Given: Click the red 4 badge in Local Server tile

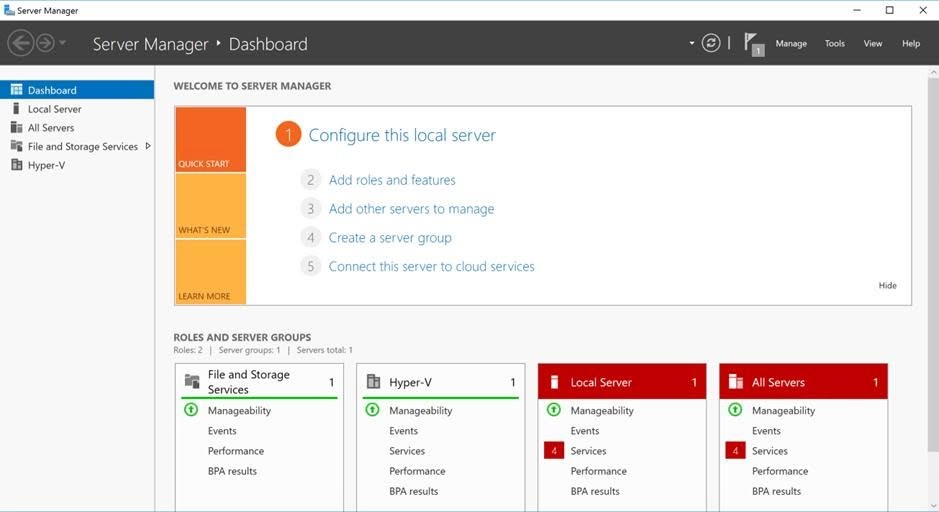Looking at the screenshot, I should [x=554, y=450].
